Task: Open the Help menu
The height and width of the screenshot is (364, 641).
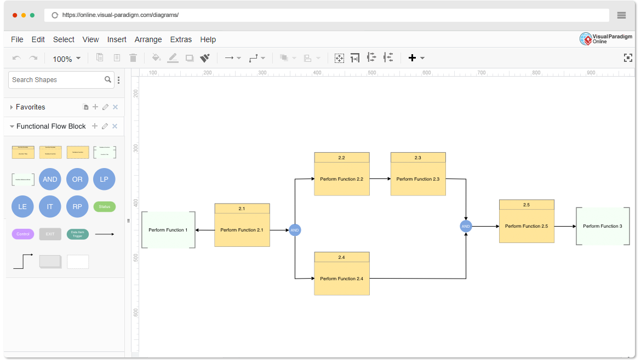Action: click(208, 39)
